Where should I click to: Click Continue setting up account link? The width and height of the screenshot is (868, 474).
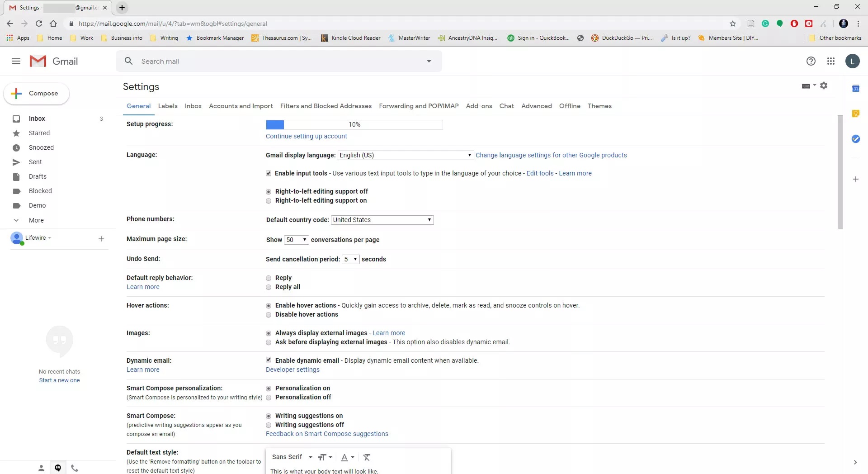306,136
